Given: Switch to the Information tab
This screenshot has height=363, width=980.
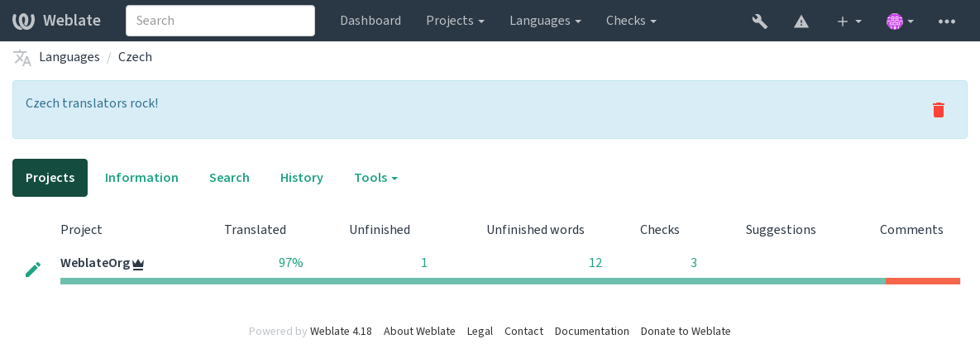Looking at the screenshot, I should (141, 178).
